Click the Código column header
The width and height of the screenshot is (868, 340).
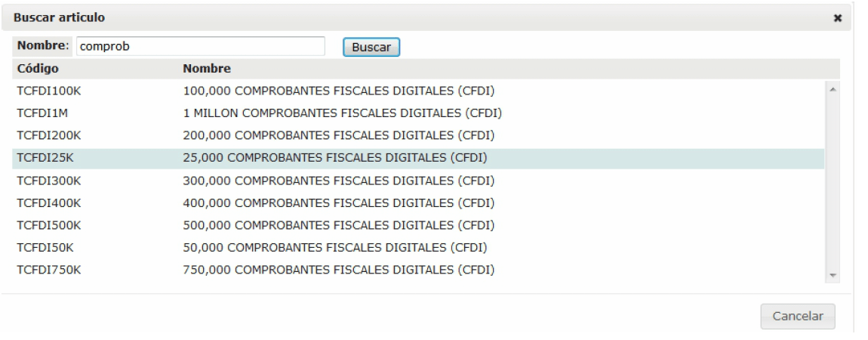38,69
